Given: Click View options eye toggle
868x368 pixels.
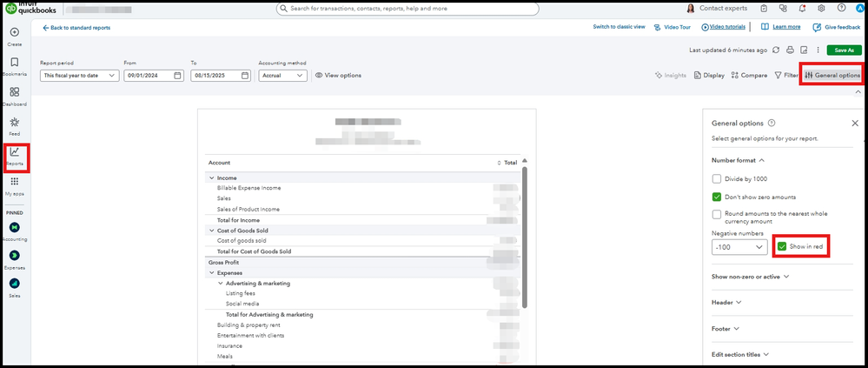Looking at the screenshot, I should click(x=338, y=76).
